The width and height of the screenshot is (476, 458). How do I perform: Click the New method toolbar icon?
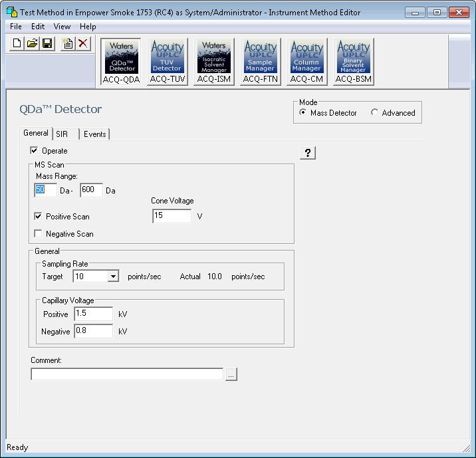17,44
